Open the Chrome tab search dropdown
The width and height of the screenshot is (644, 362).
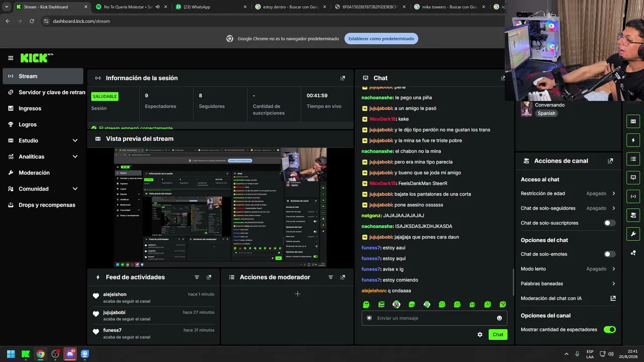(7, 7)
